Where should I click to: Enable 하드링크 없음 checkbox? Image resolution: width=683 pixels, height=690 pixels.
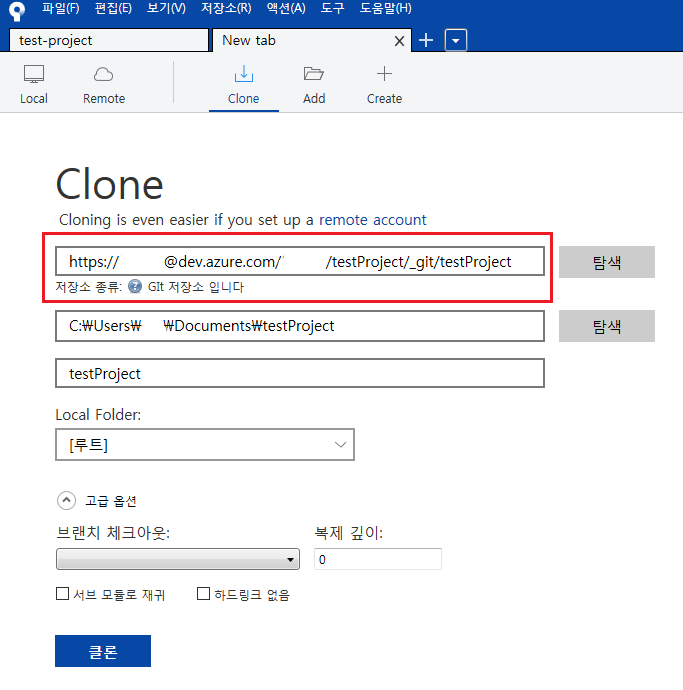pyautogui.click(x=203, y=594)
